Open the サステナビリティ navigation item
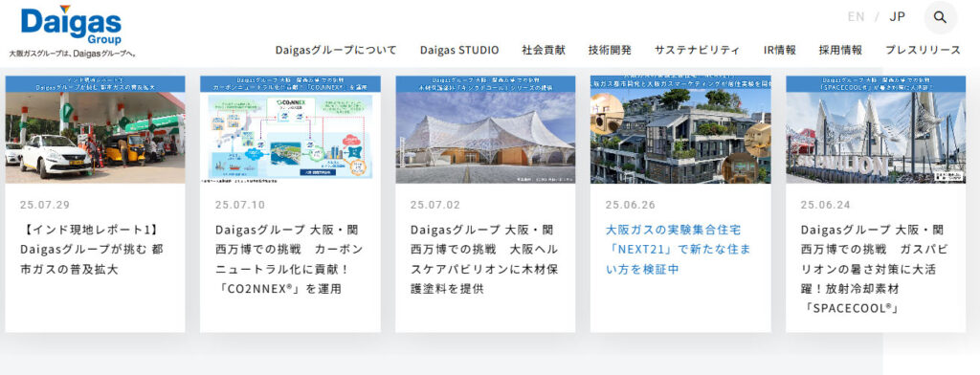 [x=698, y=50]
